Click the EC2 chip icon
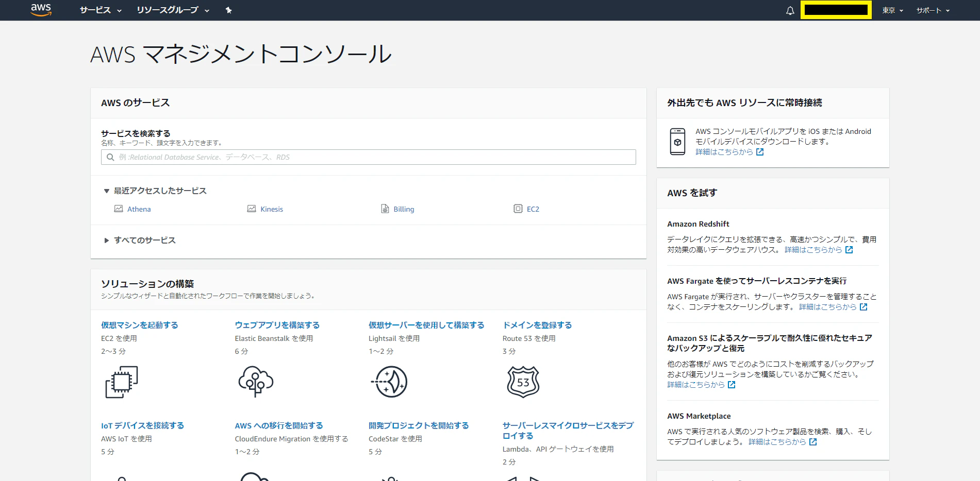980x481 pixels. pyautogui.click(x=517, y=209)
